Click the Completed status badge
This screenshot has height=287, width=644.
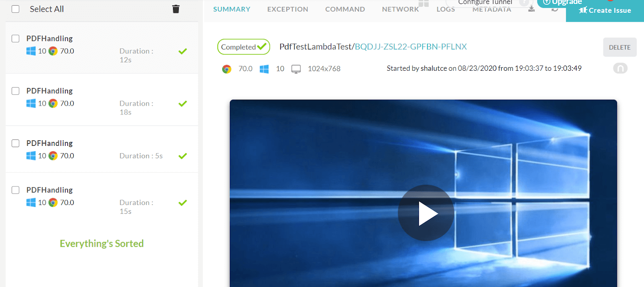(244, 47)
